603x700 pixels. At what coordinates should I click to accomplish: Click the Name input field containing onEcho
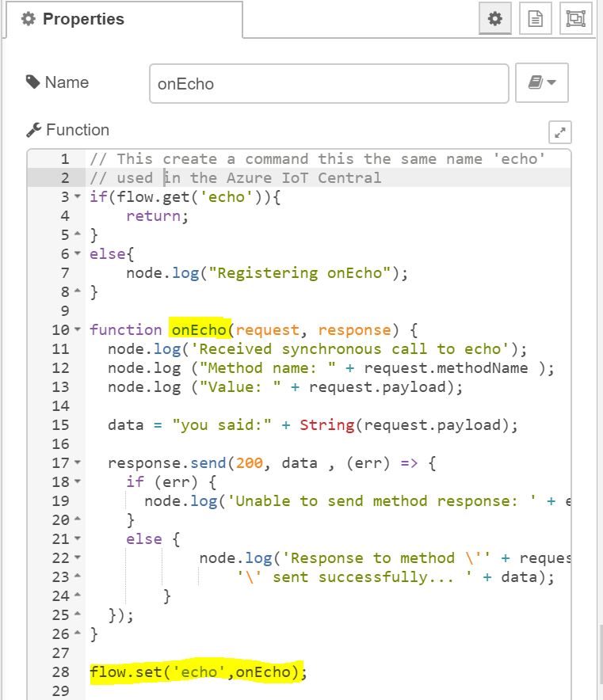coord(328,84)
